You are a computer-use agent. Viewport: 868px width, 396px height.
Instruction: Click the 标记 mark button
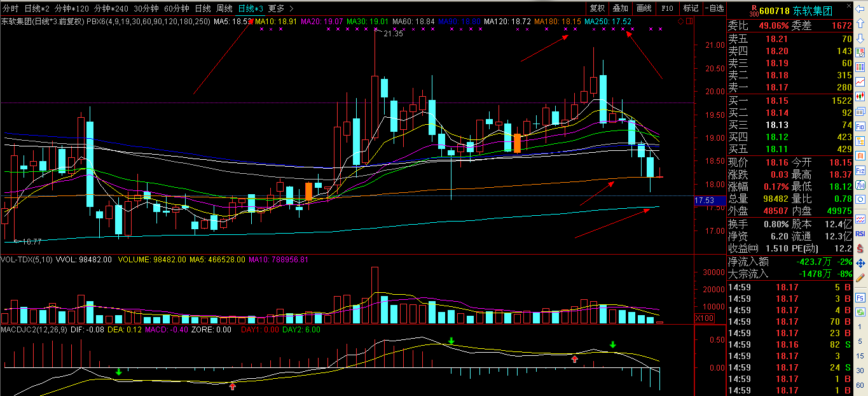coord(691,8)
